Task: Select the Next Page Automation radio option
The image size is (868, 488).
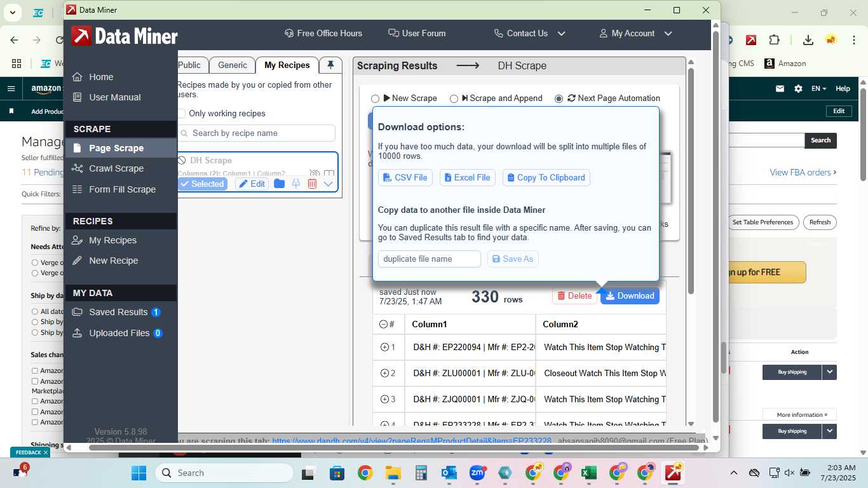Action: (559, 98)
